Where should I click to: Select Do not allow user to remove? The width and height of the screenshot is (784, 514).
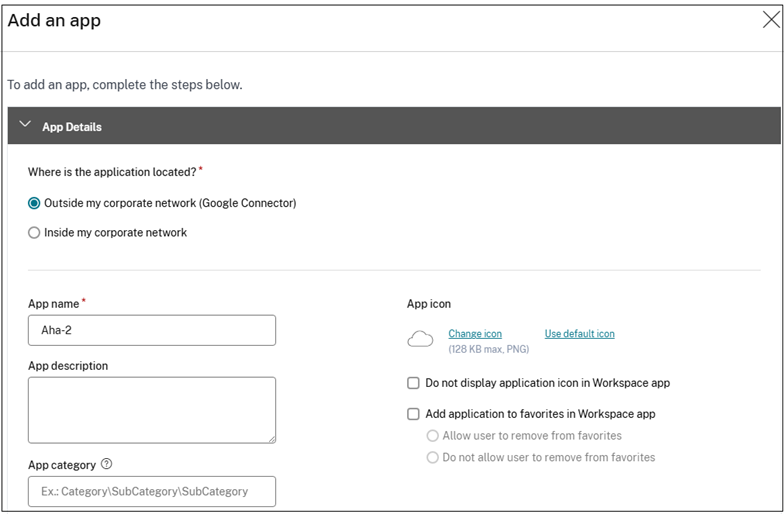point(433,458)
